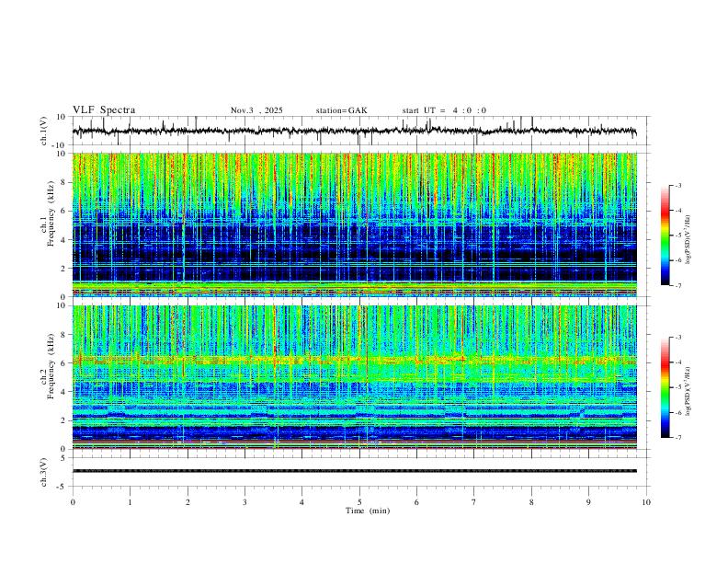Viewport: 728px width, 563px height.
Task: Select the Time (min) axis label
Action: (368, 511)
